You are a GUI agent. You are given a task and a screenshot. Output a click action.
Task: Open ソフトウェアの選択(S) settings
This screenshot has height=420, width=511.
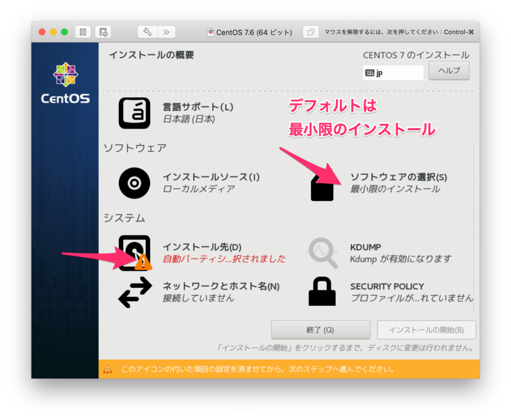tap(399, 177)
